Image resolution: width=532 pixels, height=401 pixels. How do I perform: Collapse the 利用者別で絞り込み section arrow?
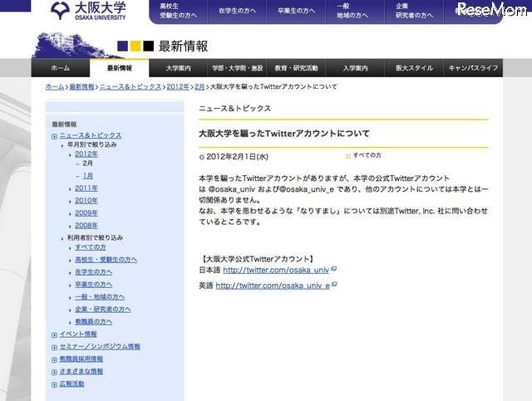tap(62, 238)
